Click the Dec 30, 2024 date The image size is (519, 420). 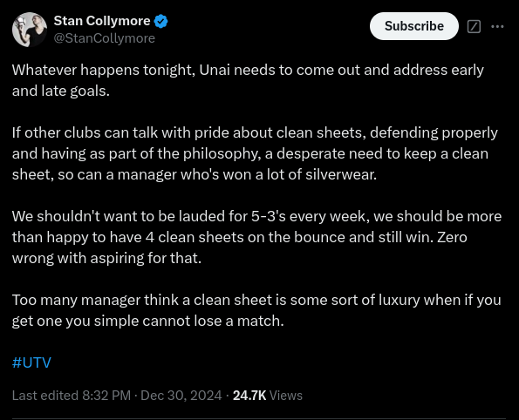click(x=181, y=396)
